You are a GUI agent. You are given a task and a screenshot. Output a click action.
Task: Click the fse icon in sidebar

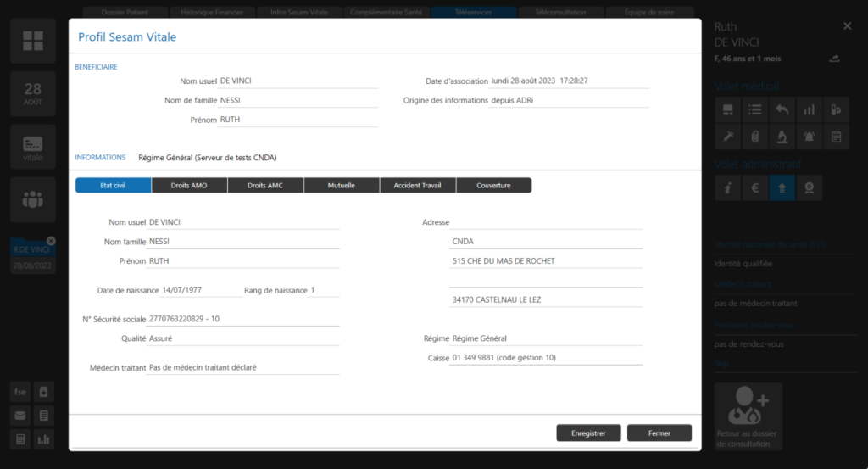pos(20,392)
